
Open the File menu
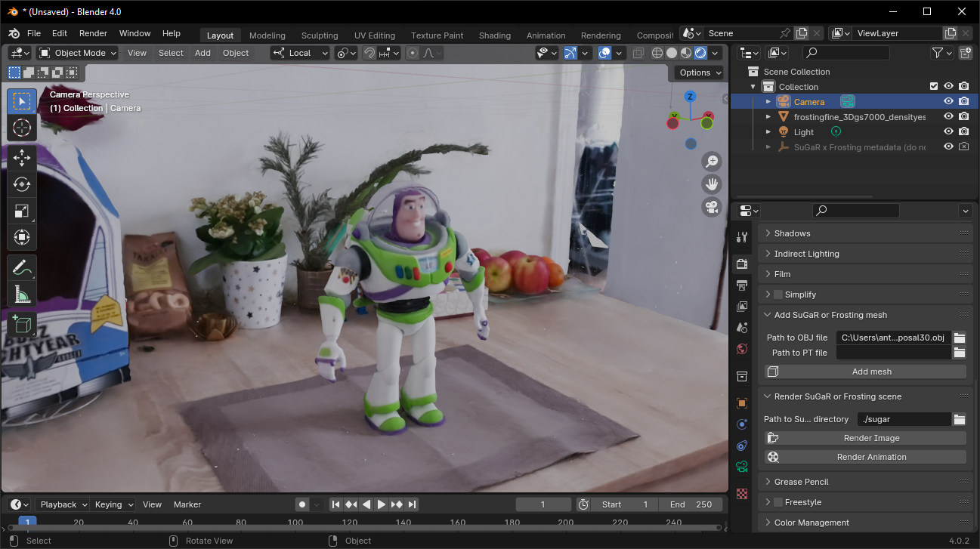(x=34, y=33)
